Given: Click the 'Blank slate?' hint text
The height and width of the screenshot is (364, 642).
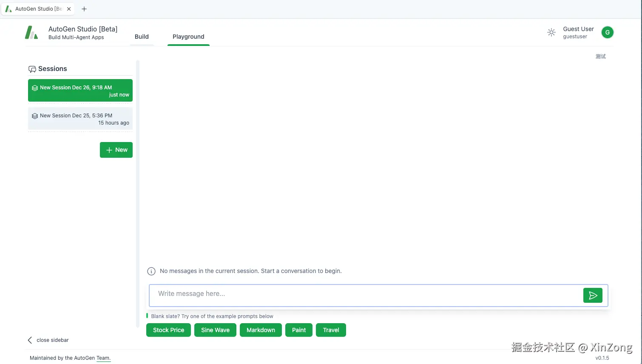Looking at the screenshot, I should tap(212, 316).
